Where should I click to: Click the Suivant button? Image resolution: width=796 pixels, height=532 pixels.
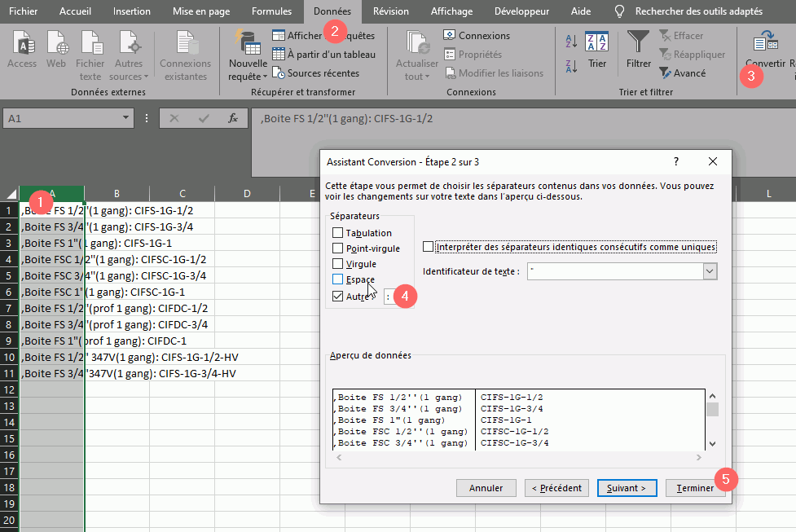[x=627, y=488]
